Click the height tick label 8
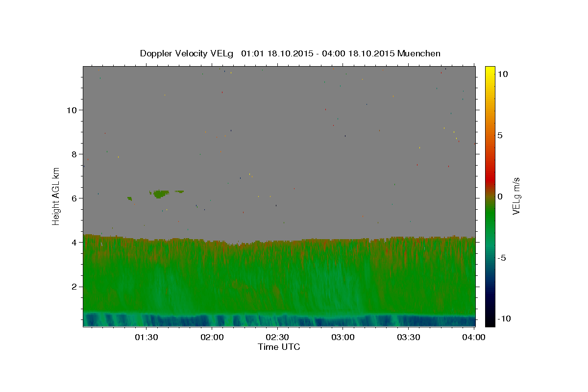Image resolution: width=588 pixels, height=392 pixels. tap(74, 154)
